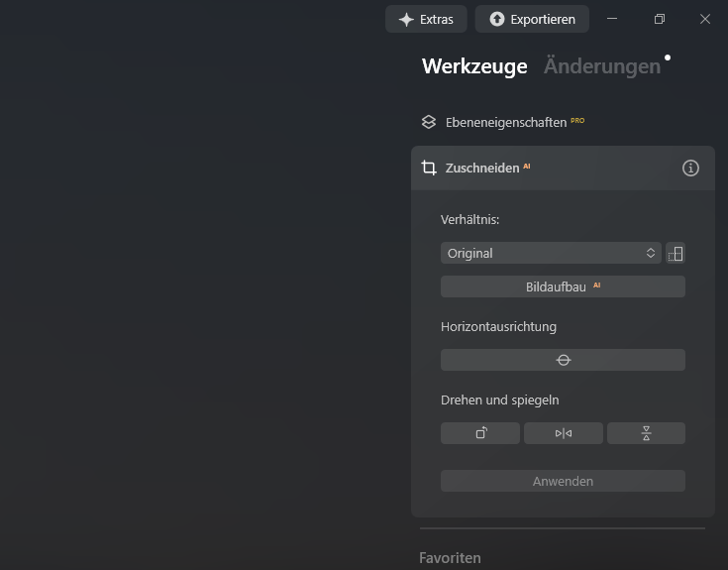This screenshot has height=570, width=728.
Task: Open the Verhältnis dropdown set to Original
Action: [x=551, y=253]
